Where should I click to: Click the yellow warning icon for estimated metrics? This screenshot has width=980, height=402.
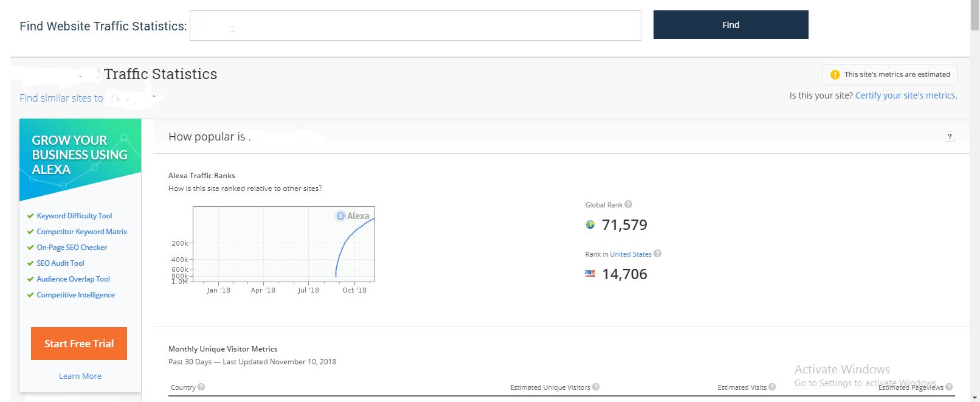[835, 74]
